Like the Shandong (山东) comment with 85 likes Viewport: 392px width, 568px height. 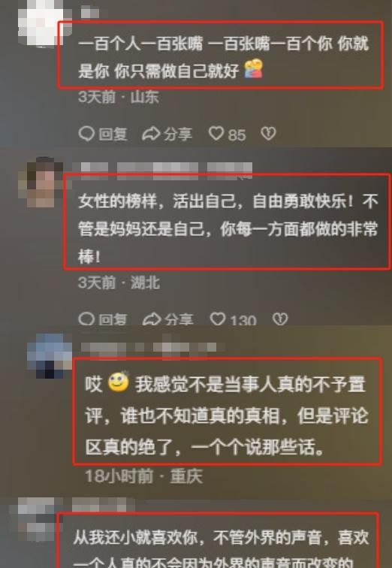(x=216, y=133)
